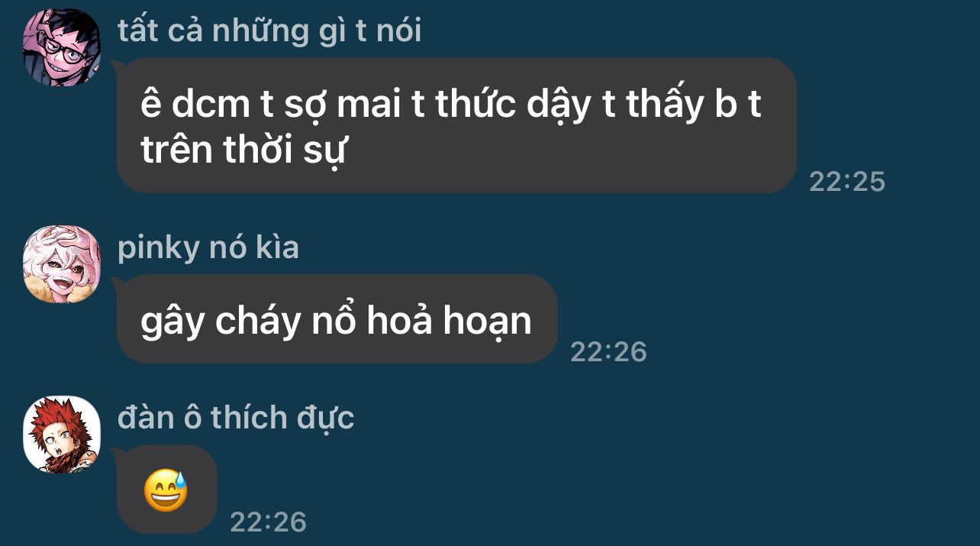Click the 22:26 timestamp beside the emoji message
The height and width of the screenshot is (546, 980).
coord(268,522)
